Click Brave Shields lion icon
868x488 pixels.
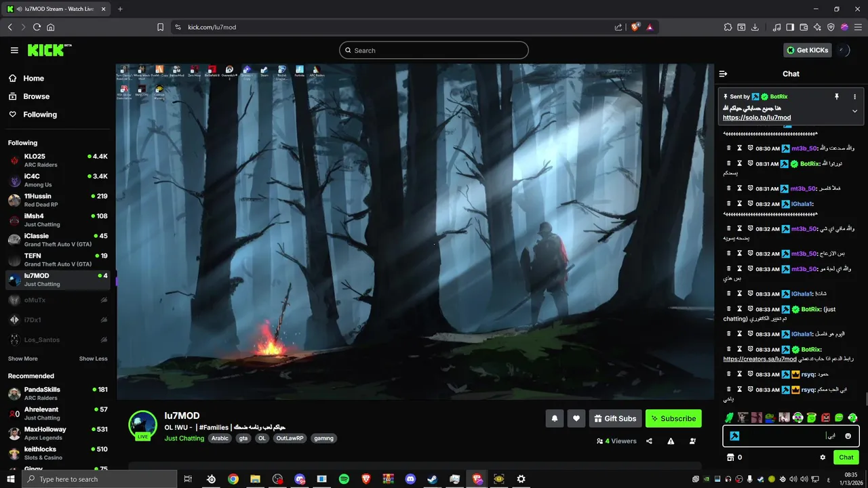point(635,27)
